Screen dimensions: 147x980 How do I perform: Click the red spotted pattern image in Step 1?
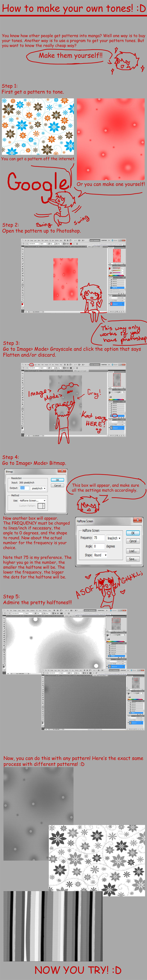pyautogui.click(x=111, y=139)
